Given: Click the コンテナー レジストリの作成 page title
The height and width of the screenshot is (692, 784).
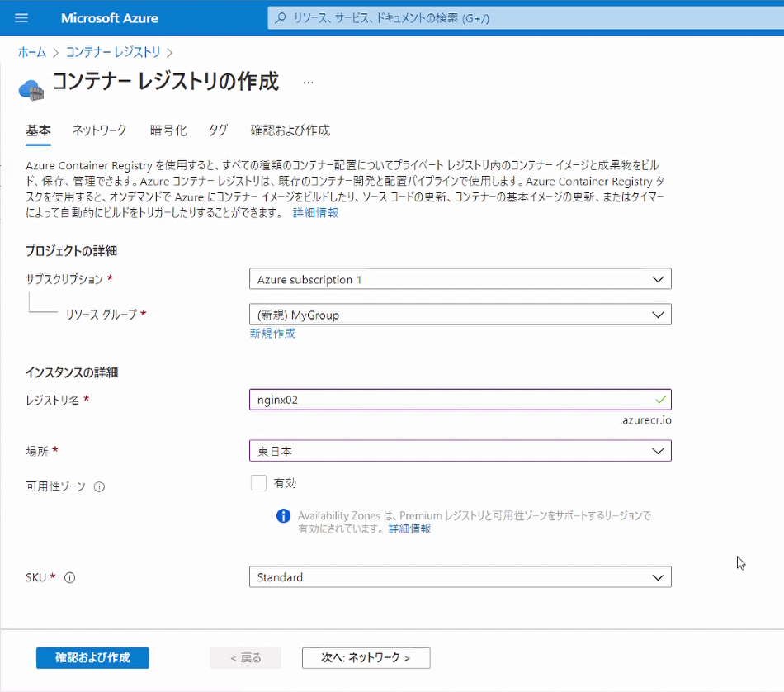Looking at the screenshot, I should coord(166,82).
